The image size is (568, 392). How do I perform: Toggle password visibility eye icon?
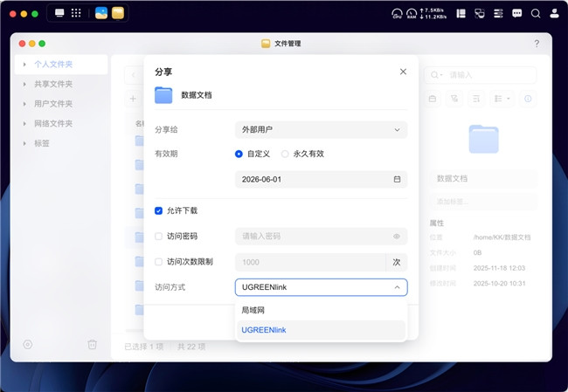click(397, 237)
